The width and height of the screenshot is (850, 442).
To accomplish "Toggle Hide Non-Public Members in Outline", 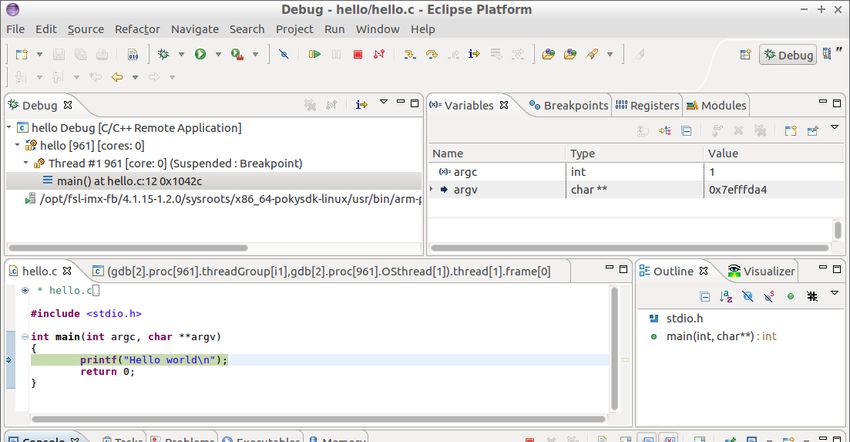I will [x=790, y=296].
